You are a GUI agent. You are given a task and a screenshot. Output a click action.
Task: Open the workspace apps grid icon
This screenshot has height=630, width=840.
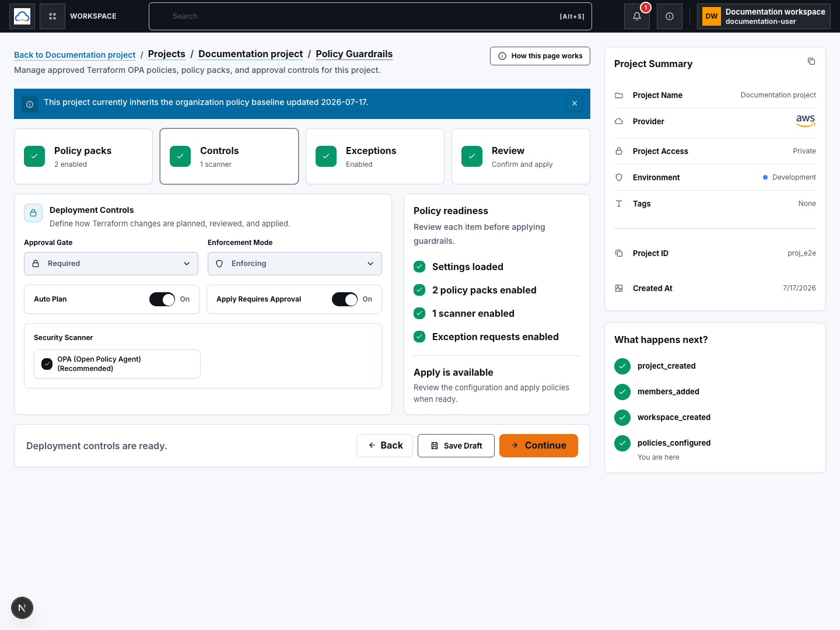[52, 16]
